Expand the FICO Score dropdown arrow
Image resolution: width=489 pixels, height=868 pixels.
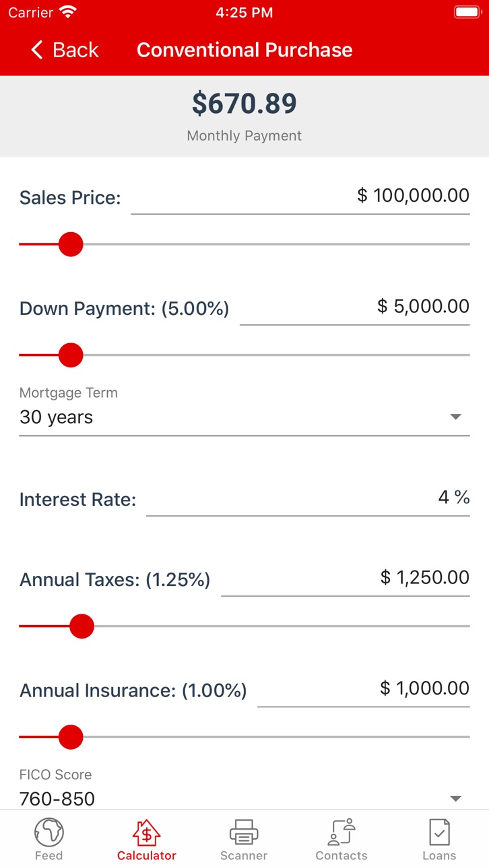(x=456, y=799)
